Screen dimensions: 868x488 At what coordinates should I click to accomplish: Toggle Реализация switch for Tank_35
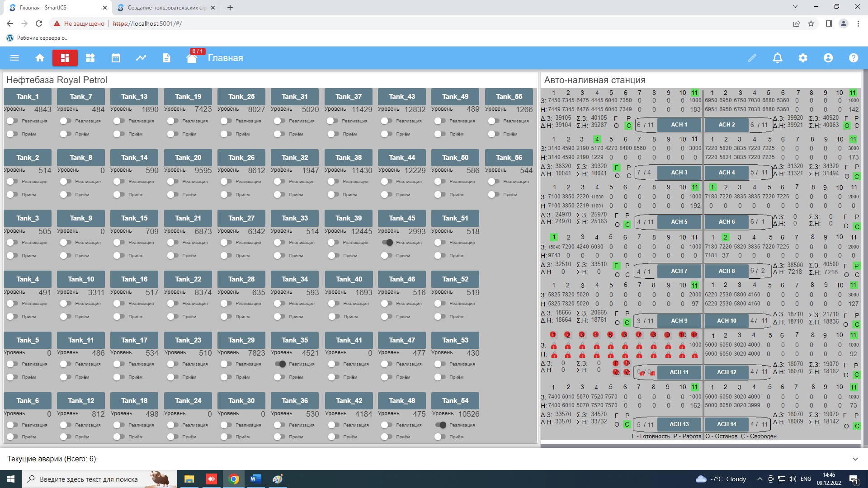(x=280, y=364)
